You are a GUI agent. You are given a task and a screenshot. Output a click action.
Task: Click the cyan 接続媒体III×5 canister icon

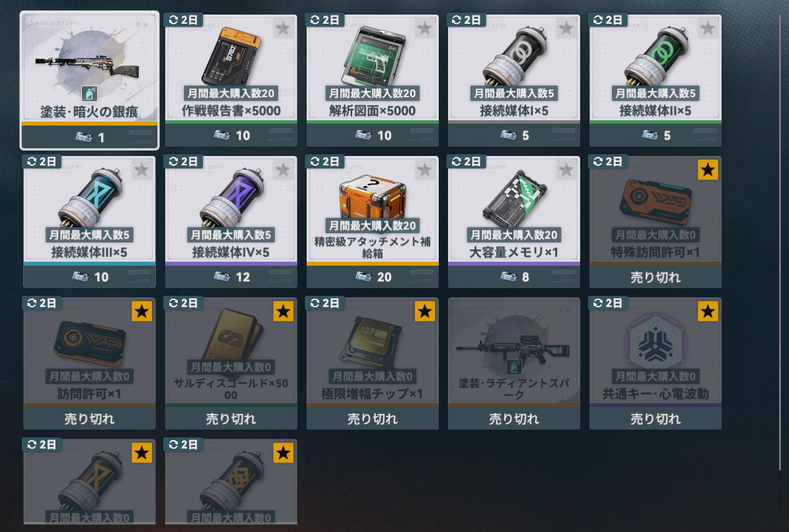pos(90,198)
